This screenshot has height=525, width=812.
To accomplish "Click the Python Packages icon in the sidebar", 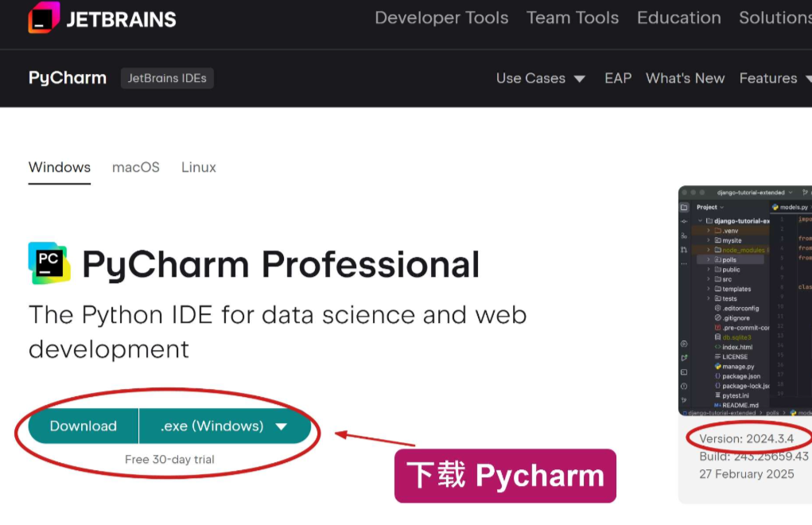I will (x=684, y=344).
